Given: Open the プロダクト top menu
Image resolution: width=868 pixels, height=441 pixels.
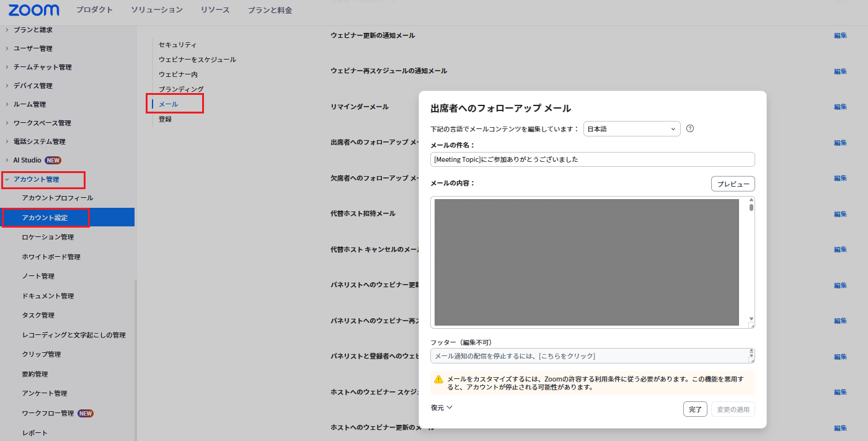Looking at the screenshot, I should [94, 10].
